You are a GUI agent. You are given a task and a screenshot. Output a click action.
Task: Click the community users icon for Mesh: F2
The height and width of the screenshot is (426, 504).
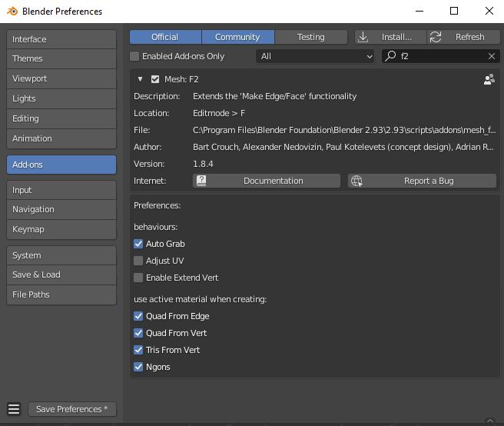(x=489, y=79)
